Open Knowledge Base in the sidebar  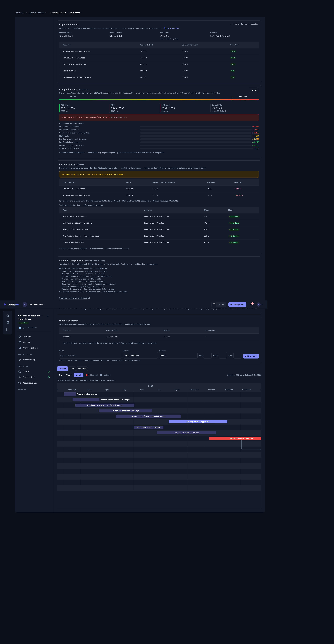point(34,348)
